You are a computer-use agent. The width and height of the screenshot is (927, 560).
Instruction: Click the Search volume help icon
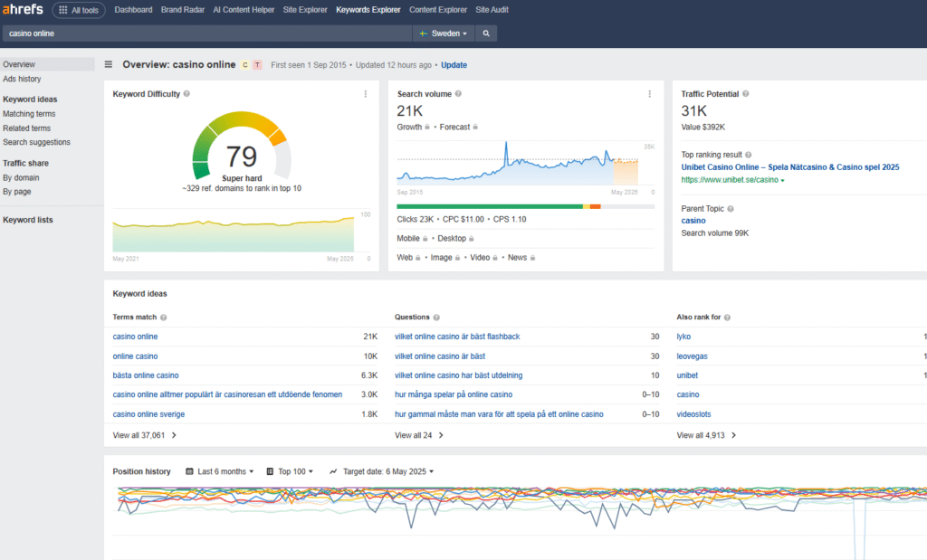pyautogui.click(x=458, y=94)
